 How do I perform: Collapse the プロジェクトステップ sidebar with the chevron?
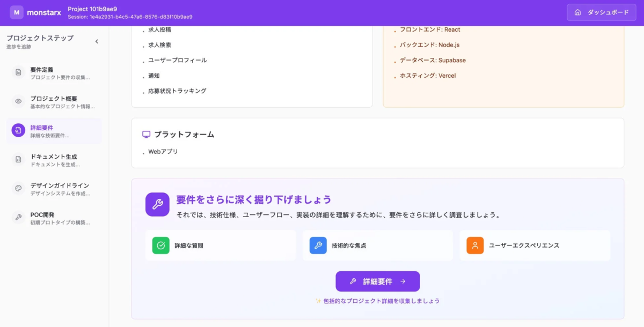pyautogui.click(x=97, y=41)
